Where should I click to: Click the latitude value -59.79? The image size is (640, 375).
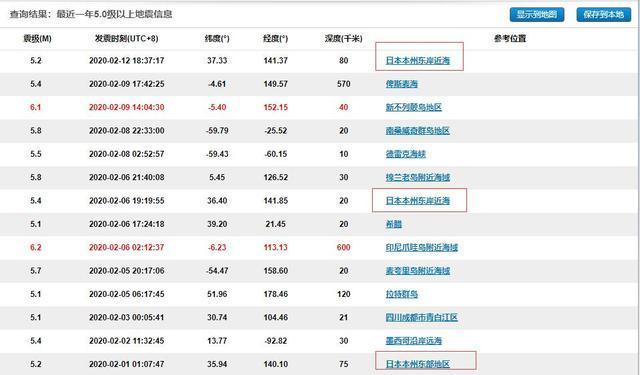coord(217,131)
